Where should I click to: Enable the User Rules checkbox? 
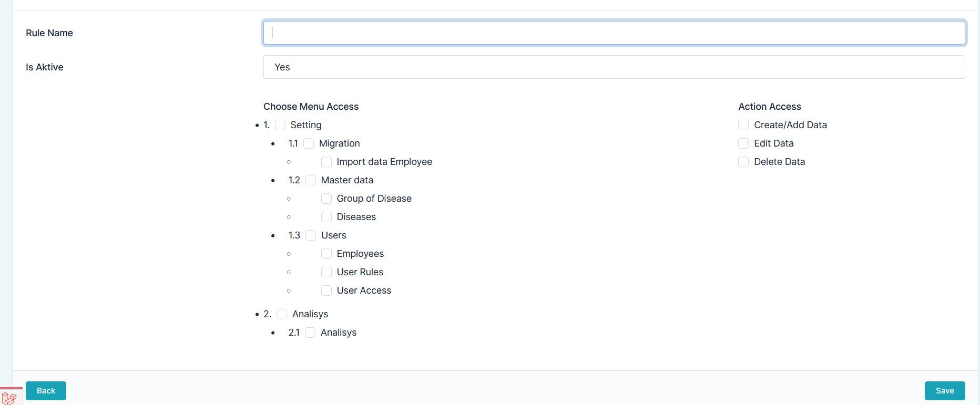coord(326,272)
